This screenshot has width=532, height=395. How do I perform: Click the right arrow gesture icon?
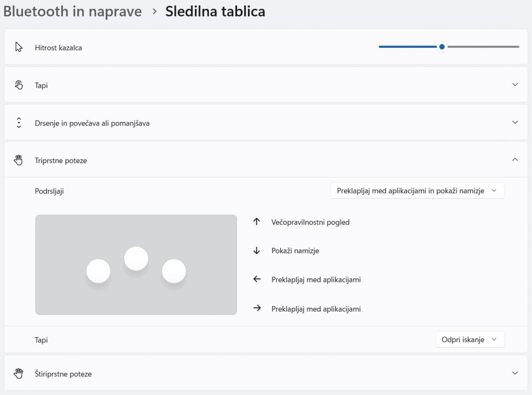click(x=257, y=309)
